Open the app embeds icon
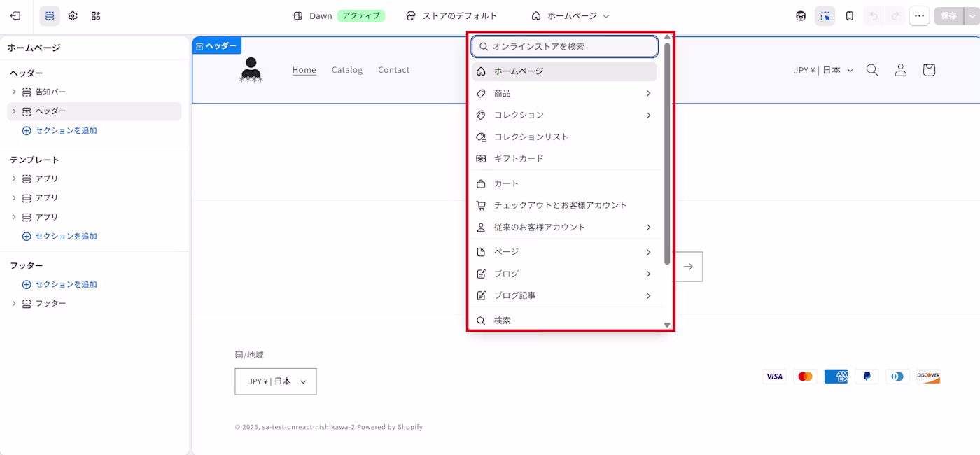 coord(96,15)
